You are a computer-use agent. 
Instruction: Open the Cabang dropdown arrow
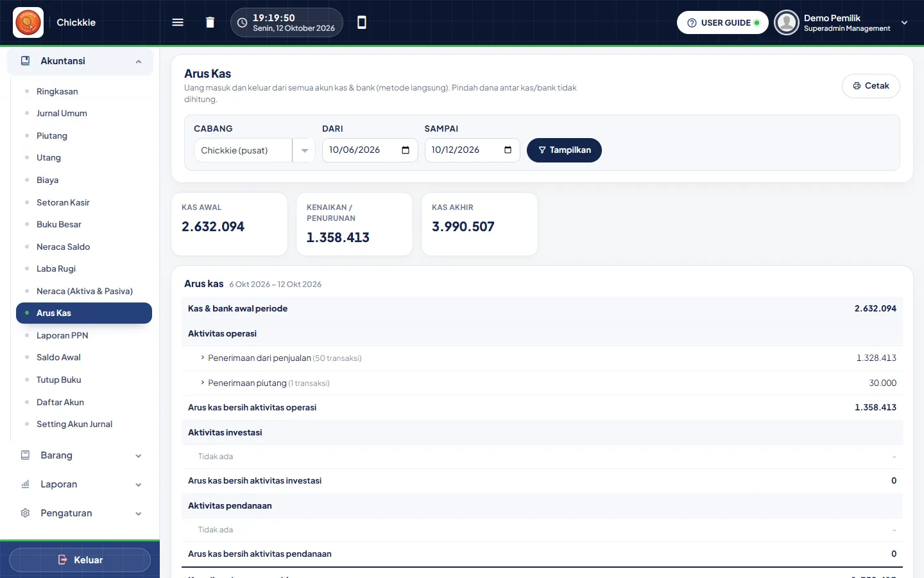[304, 151]
